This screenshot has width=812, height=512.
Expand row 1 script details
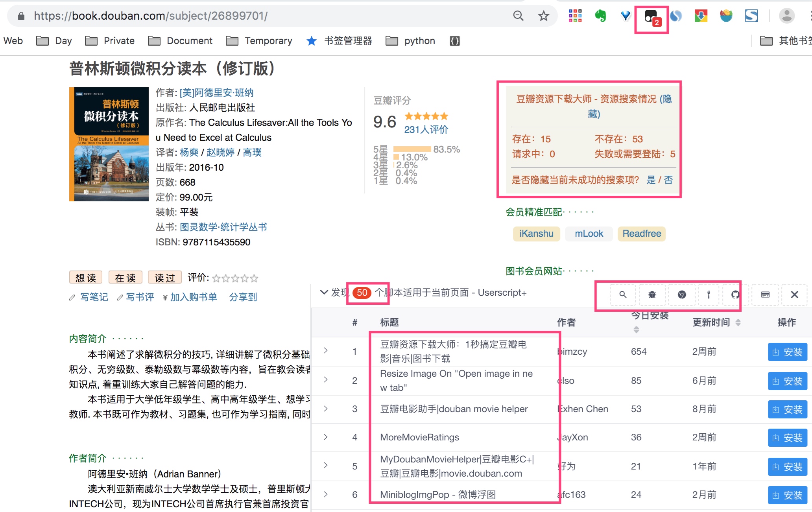pyautogui.click(x=326, y=350)
